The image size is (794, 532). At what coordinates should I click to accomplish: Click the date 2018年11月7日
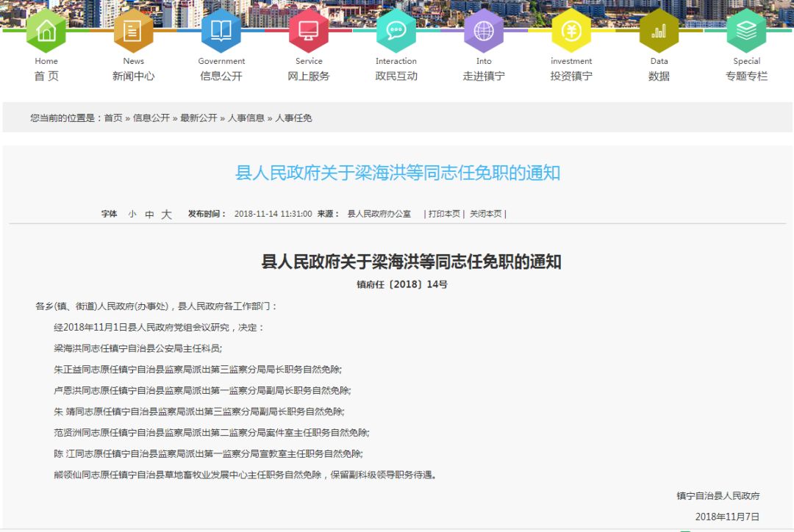[x=727, y=517]
